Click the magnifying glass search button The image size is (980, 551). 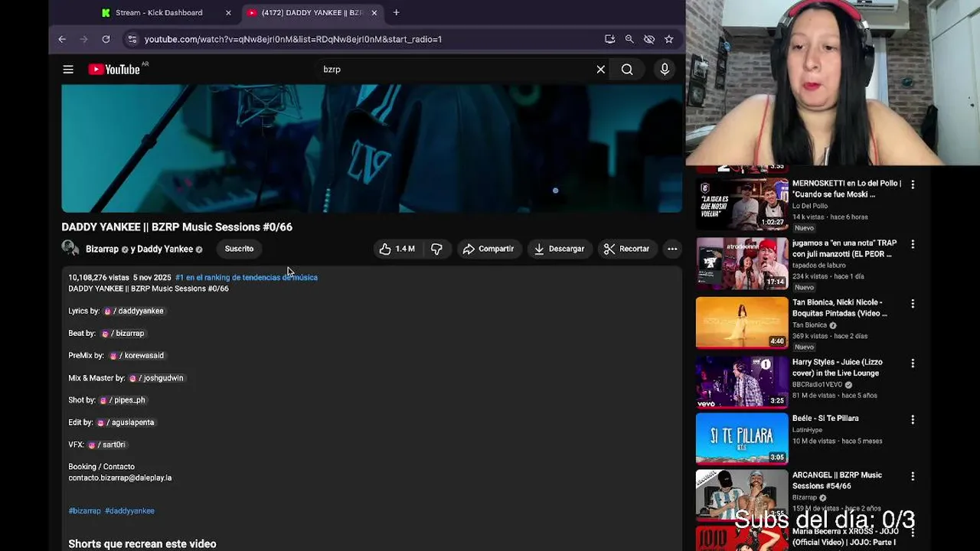[x=627, y=70]
